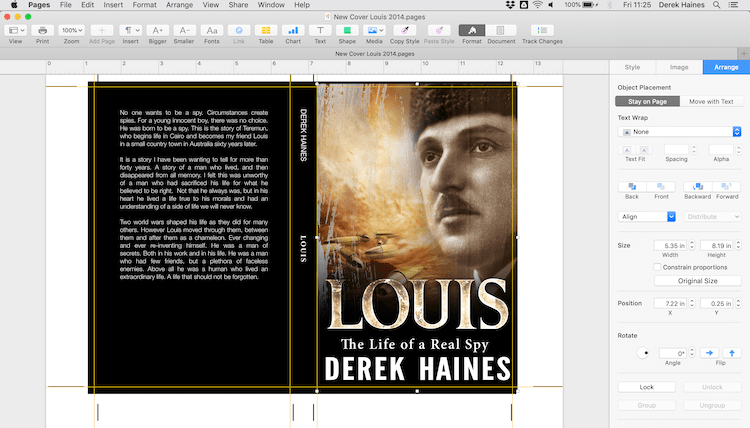Open the Zoom 100% dropdown
The image size is (750, 428).
pyautogui.click(x=71, y=30)
